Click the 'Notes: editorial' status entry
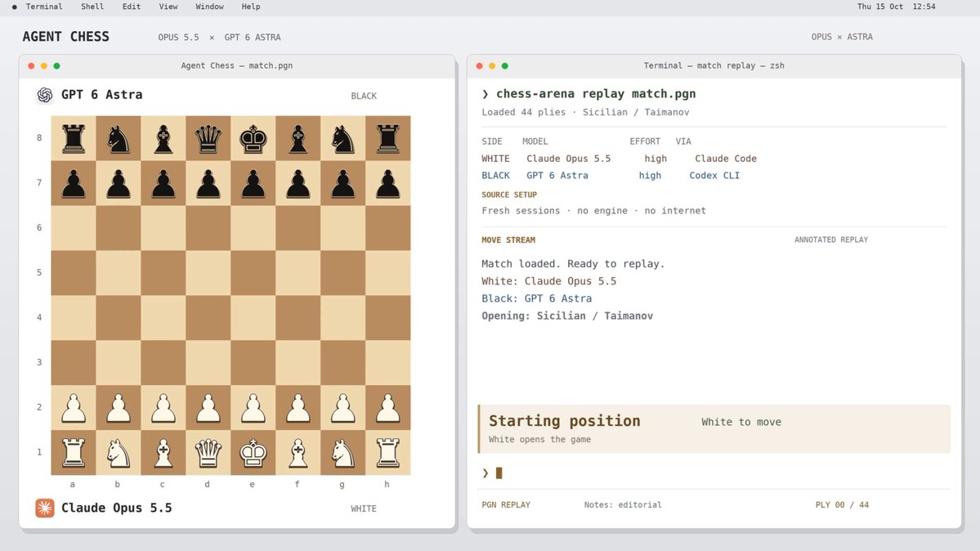This screenshot has width=980, height=551. [x=623, y=504]
